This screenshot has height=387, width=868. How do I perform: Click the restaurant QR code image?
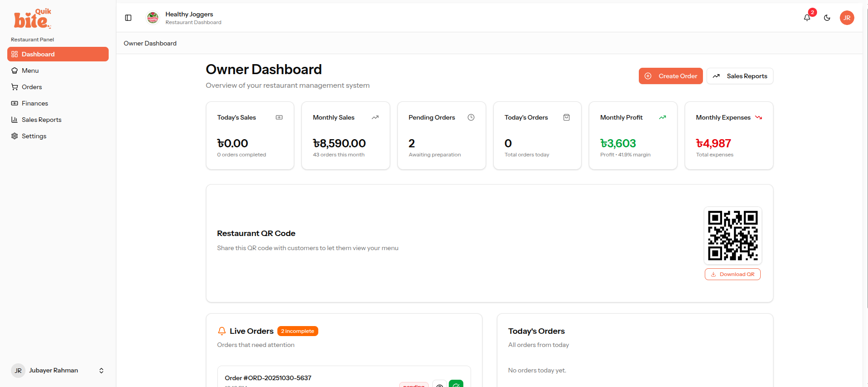pyautogui.click(x=733, y=235)
